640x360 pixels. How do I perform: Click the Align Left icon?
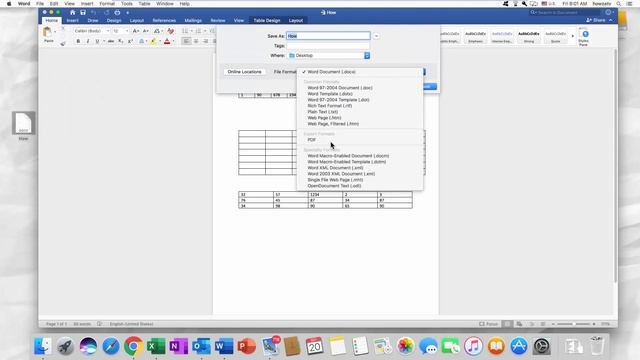(186, 41)
